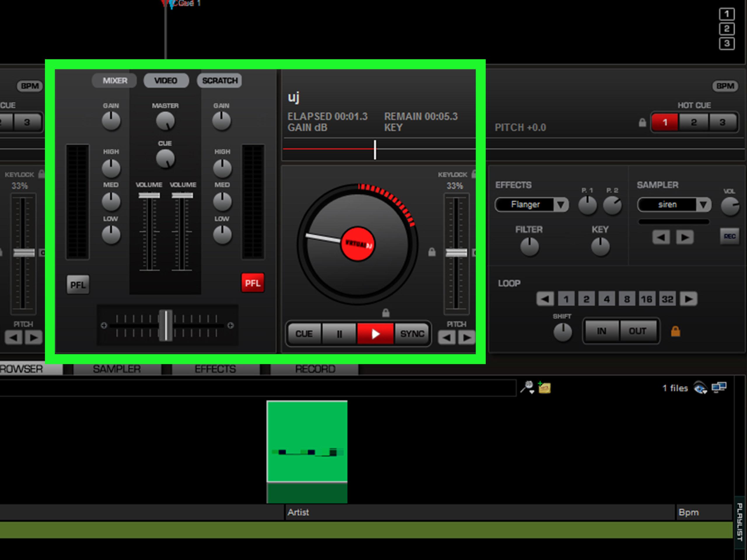Click the left channel VOLUME fader
The width and height of the screenshot is (747, 560).
tap(149, 195)
